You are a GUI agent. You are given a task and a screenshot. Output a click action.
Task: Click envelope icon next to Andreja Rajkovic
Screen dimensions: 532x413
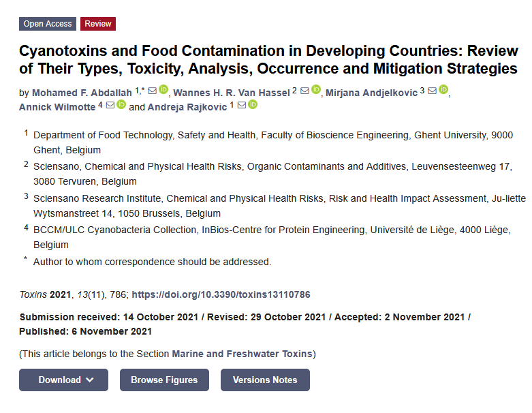242,105
